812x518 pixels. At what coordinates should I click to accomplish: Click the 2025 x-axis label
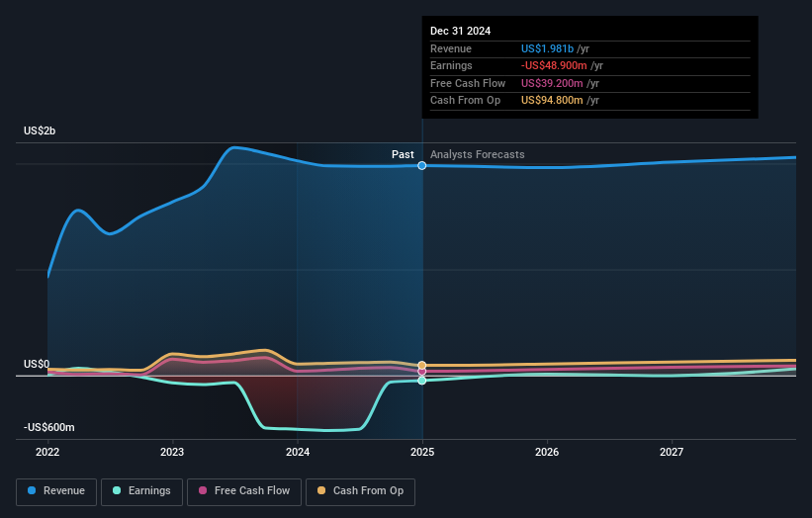(422, 453)
